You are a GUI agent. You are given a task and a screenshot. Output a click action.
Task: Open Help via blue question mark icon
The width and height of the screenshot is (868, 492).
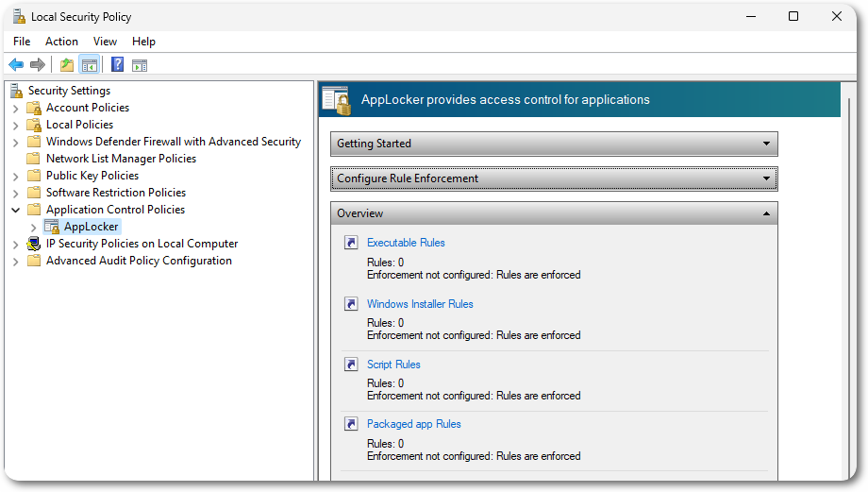117,65
